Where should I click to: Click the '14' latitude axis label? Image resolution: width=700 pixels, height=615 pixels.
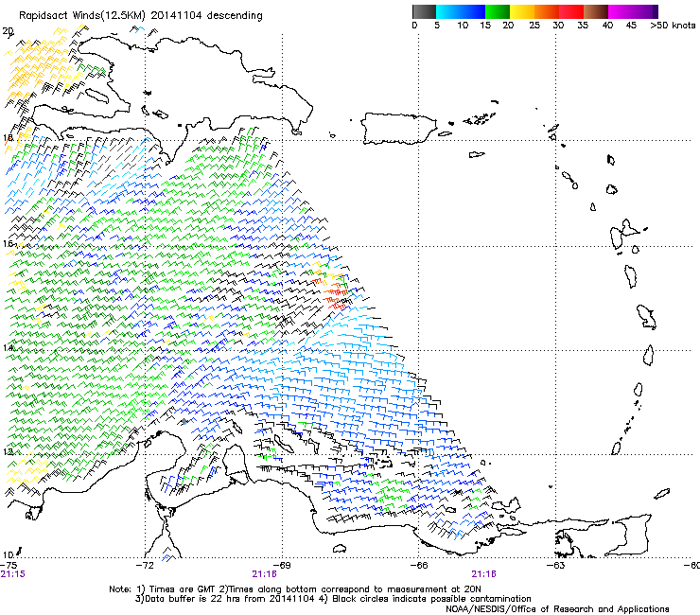(8, 347)
